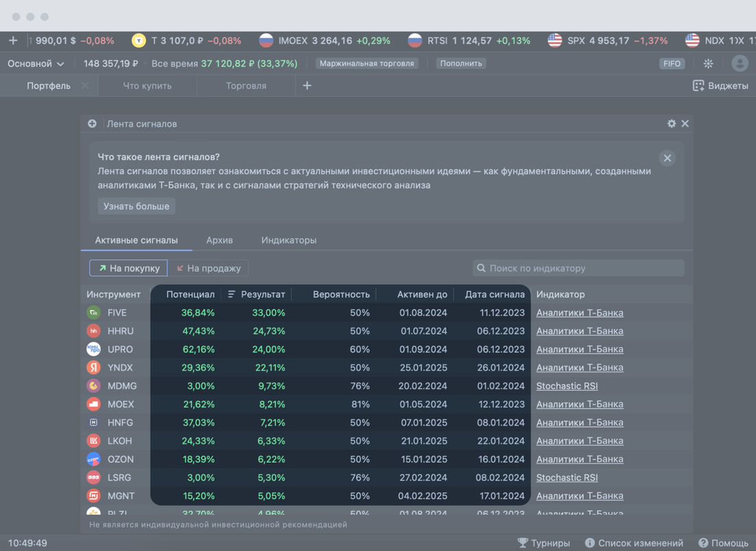The width and height of the screenshot is (756, 551).
Task: Click the search magnifier icon
Action: (x=481, y=268)
